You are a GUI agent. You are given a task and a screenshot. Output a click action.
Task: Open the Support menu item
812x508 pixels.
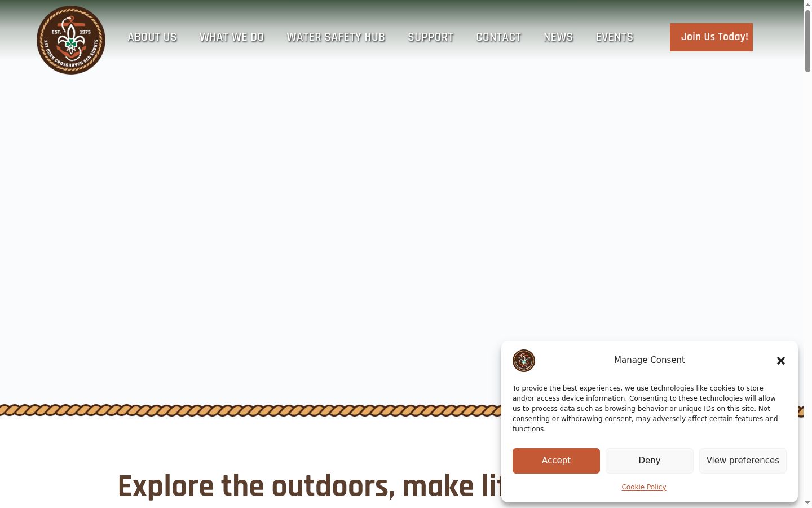tap(431, 37)
